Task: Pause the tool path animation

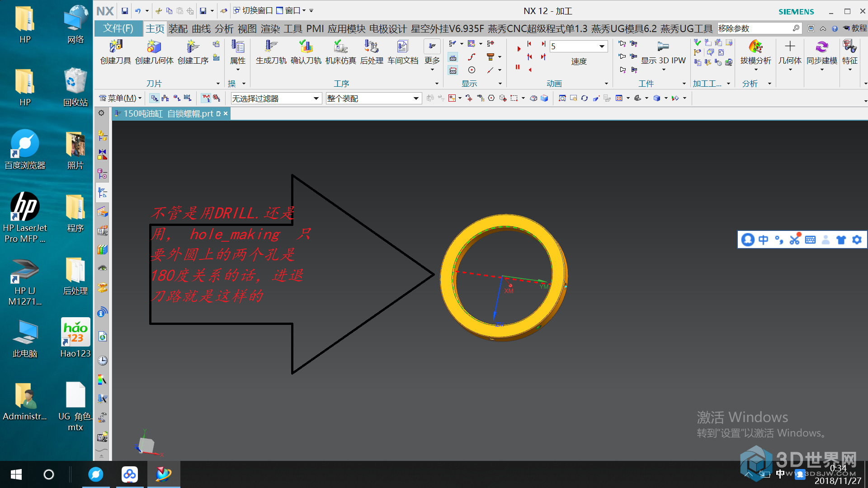Action: (518, 67)
